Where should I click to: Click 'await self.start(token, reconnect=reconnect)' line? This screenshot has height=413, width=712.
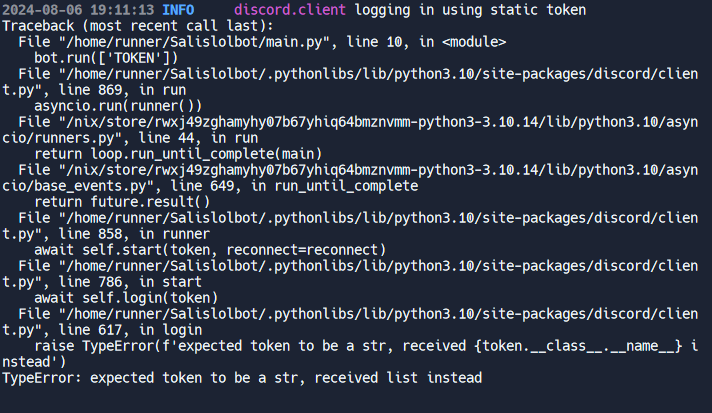[x=210, y=250]
